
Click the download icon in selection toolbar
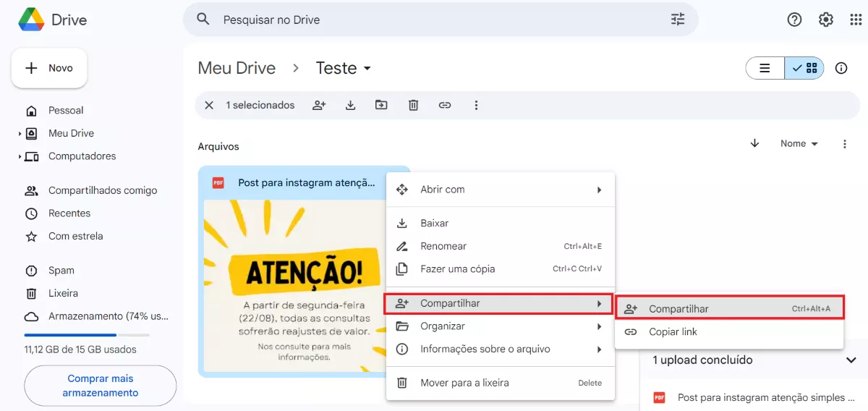tap(351, 105)
